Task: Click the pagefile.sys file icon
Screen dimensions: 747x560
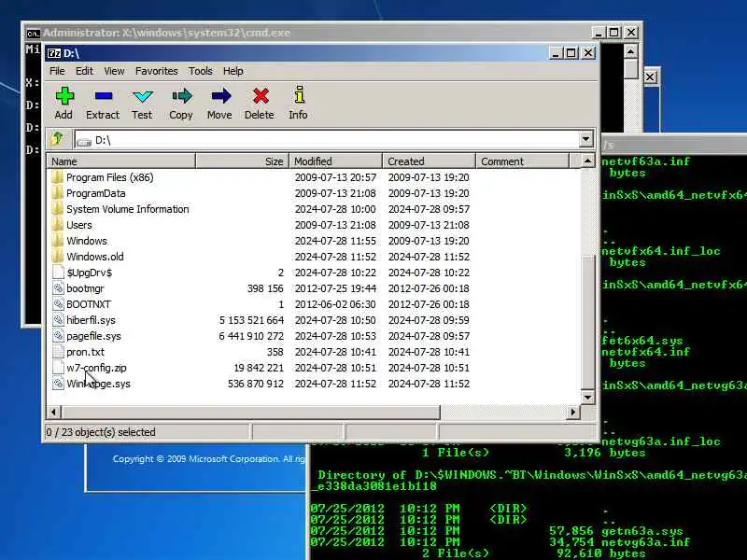Action: pos(58,336)
